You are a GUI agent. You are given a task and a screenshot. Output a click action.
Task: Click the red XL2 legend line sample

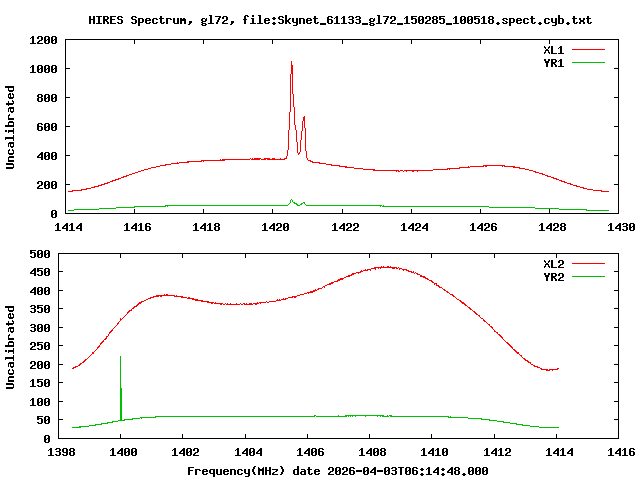click(588, 264)
